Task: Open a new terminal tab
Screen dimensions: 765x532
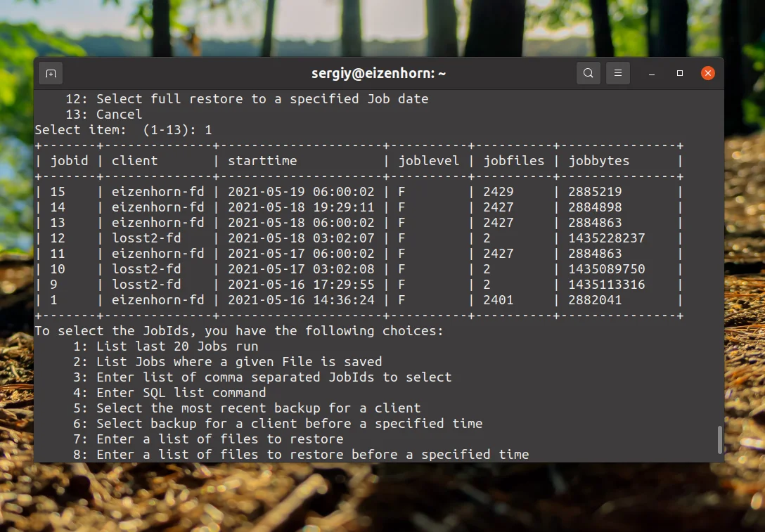Action: pyautogui.click(x=51, y=73)
